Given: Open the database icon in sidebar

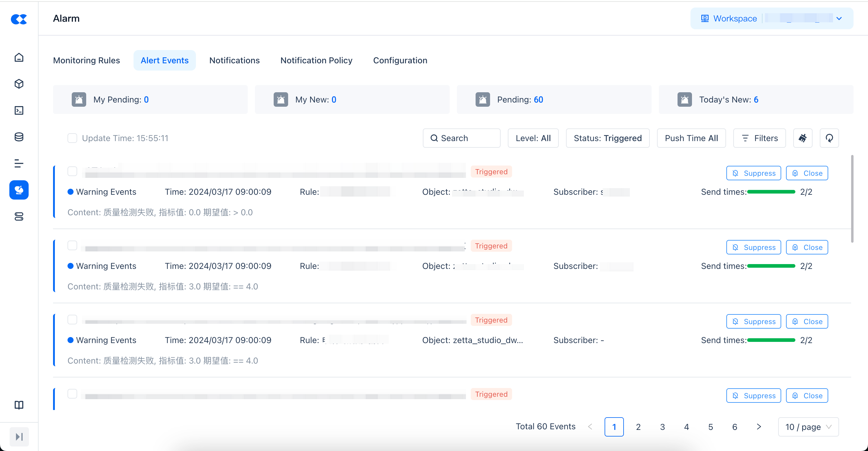Looking at the screenshot, I should 19,137.
